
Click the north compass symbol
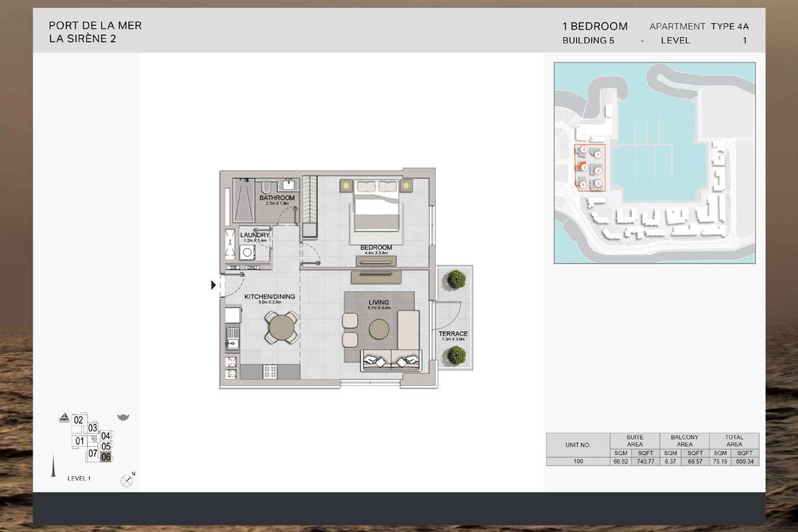point(126,480)
